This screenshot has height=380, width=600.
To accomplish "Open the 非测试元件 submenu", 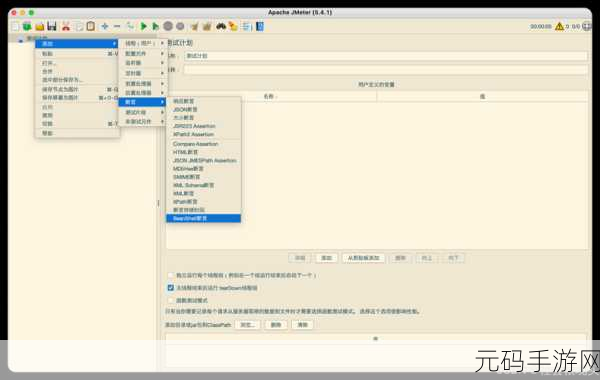I will [x=142, y=122].
